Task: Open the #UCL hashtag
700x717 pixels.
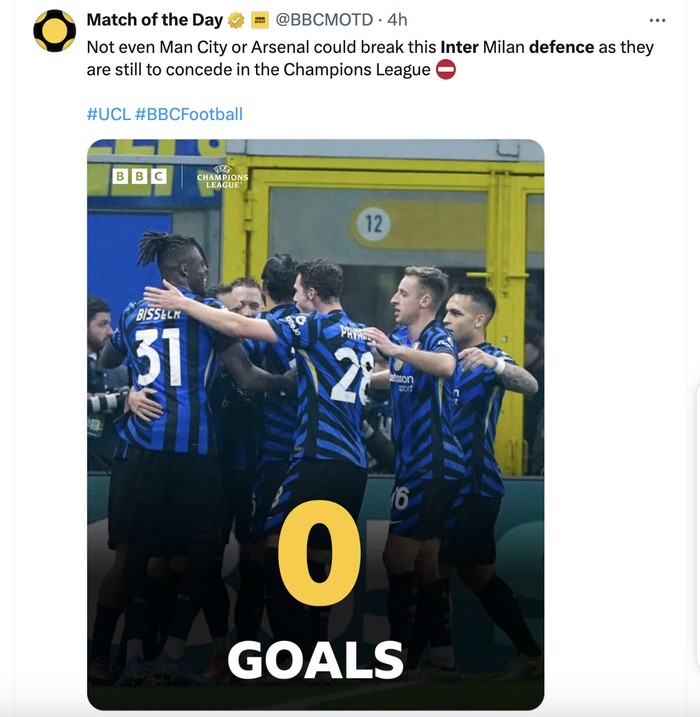Action: [x=109, y=114]
